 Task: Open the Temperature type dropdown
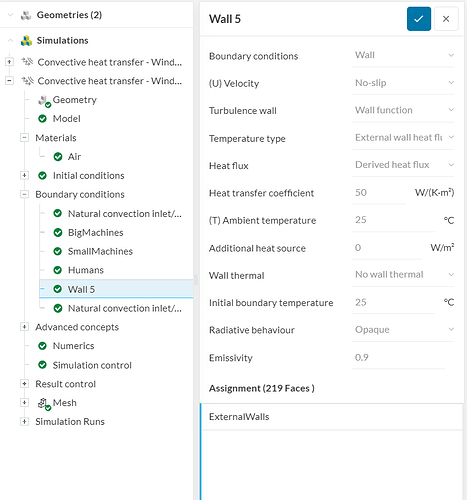click(x=403, y=138)
